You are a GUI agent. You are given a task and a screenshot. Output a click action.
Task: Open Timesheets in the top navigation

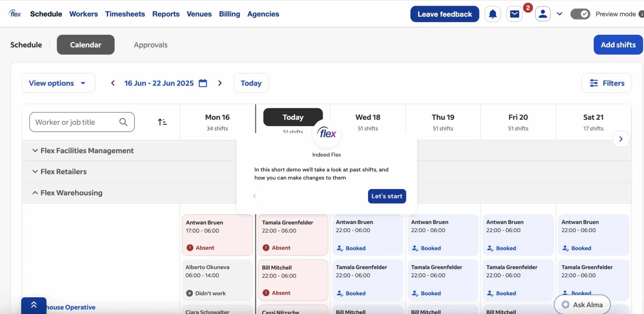click(125, 14)
